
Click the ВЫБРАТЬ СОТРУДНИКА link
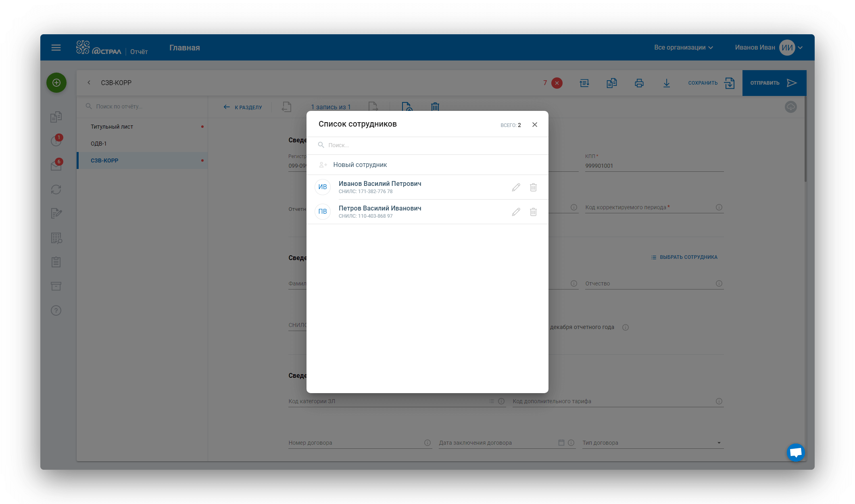(x=684, y=257)
